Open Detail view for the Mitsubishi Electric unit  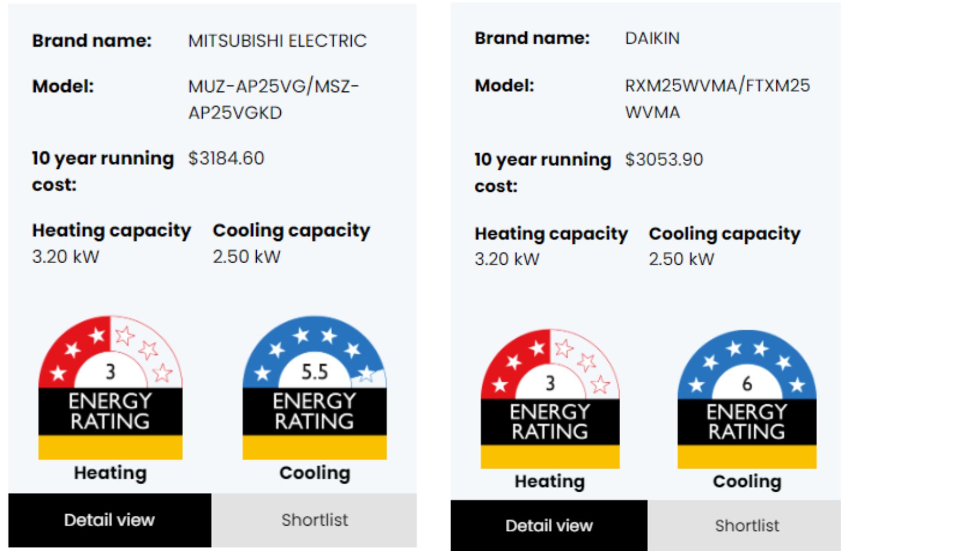(x=109, y=520)
